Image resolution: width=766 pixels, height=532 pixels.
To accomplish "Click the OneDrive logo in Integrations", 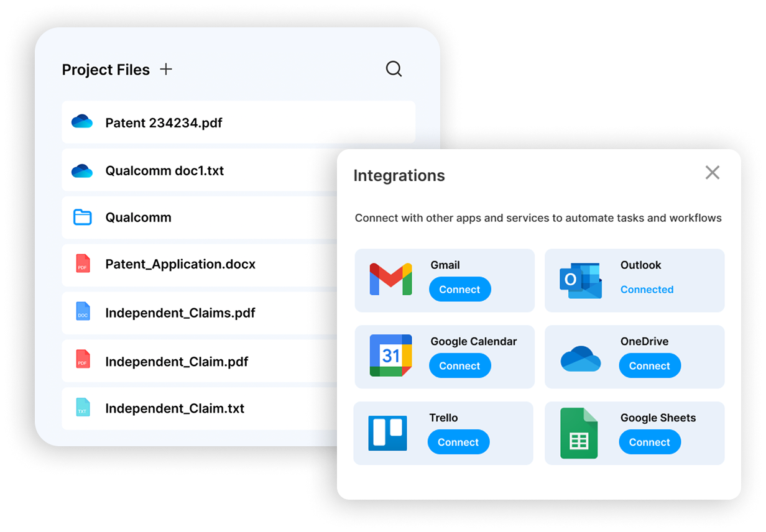I will click(581, 359).
